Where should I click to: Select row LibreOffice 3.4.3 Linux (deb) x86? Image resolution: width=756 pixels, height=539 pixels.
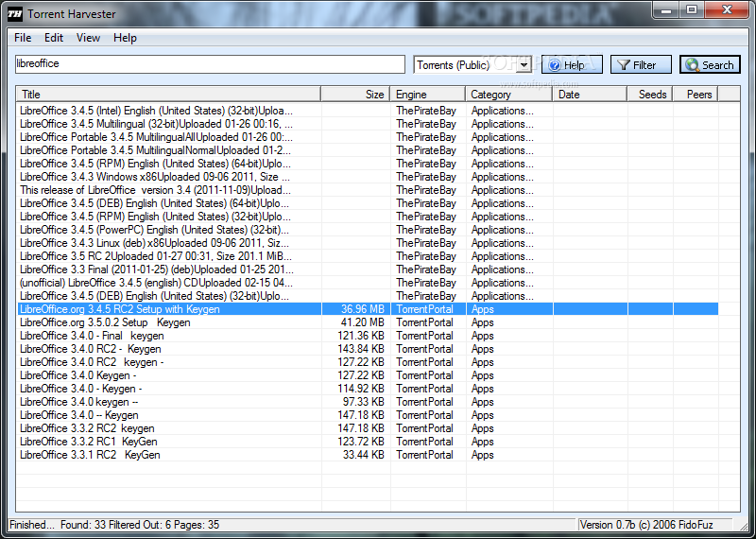(x=368, y=243)
